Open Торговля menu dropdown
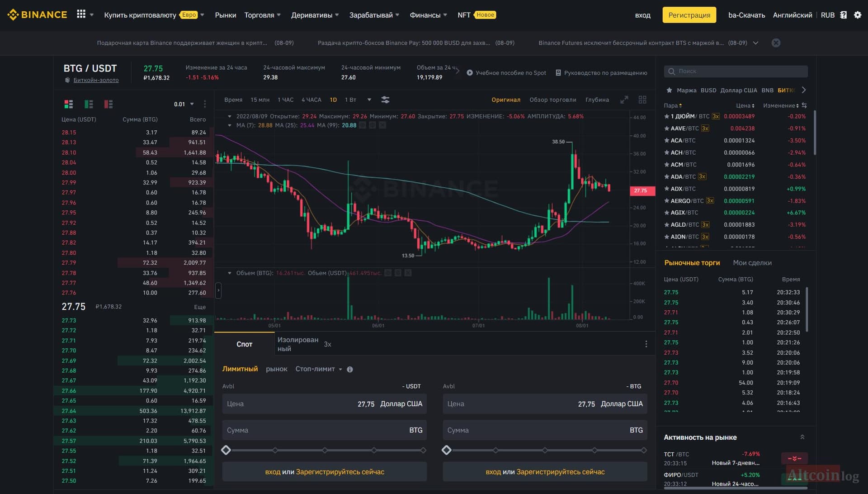This screenshot has width=868, height=494. tap(263, 15)
